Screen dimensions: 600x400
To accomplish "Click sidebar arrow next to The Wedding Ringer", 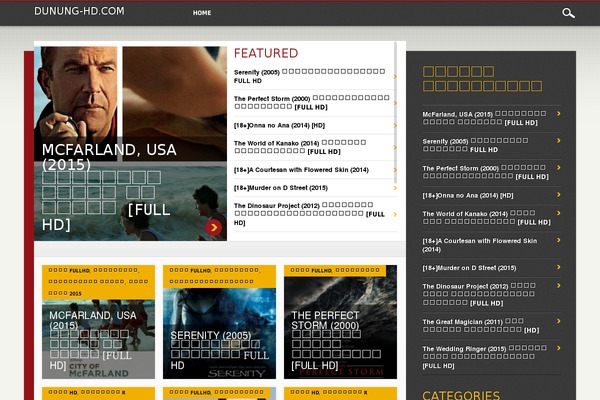I will coord(559,348).
